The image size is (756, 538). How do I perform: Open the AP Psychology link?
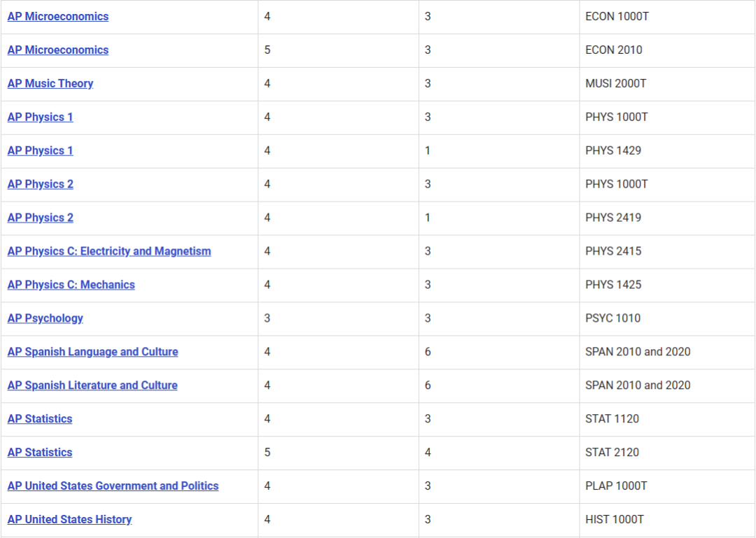point(45,318)
